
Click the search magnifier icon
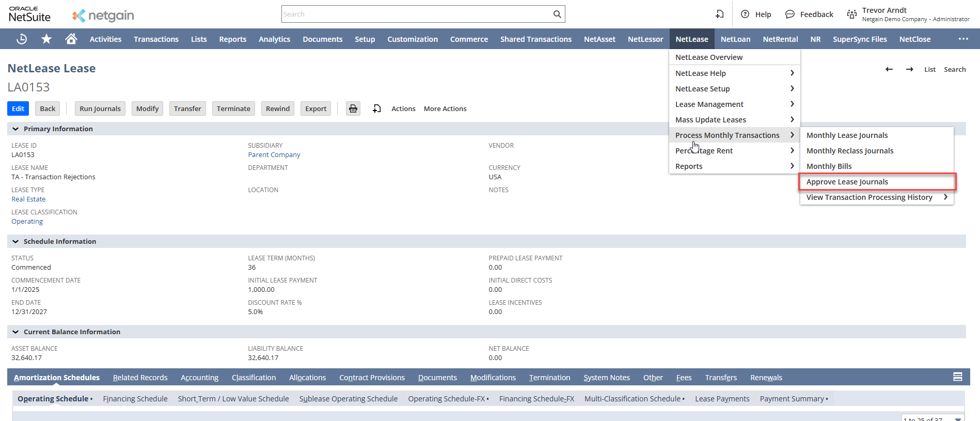click(x=557, y=14)
